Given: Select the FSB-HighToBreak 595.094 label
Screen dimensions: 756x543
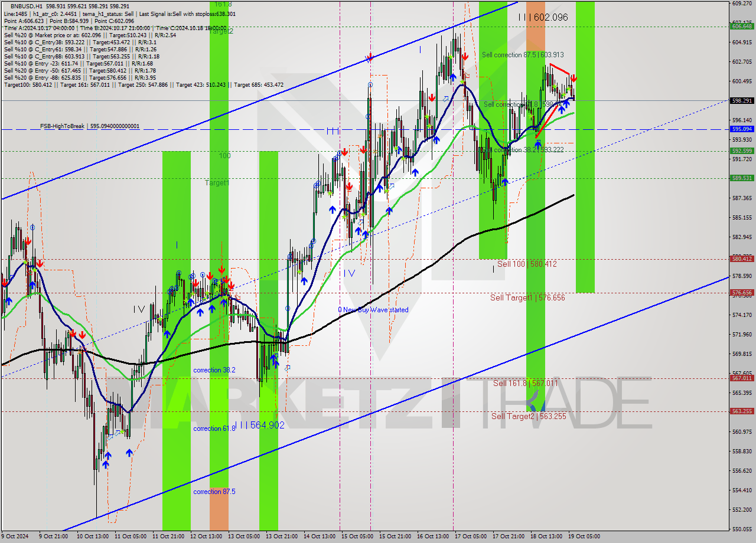Looking at the screenshot, I should 90,126.
